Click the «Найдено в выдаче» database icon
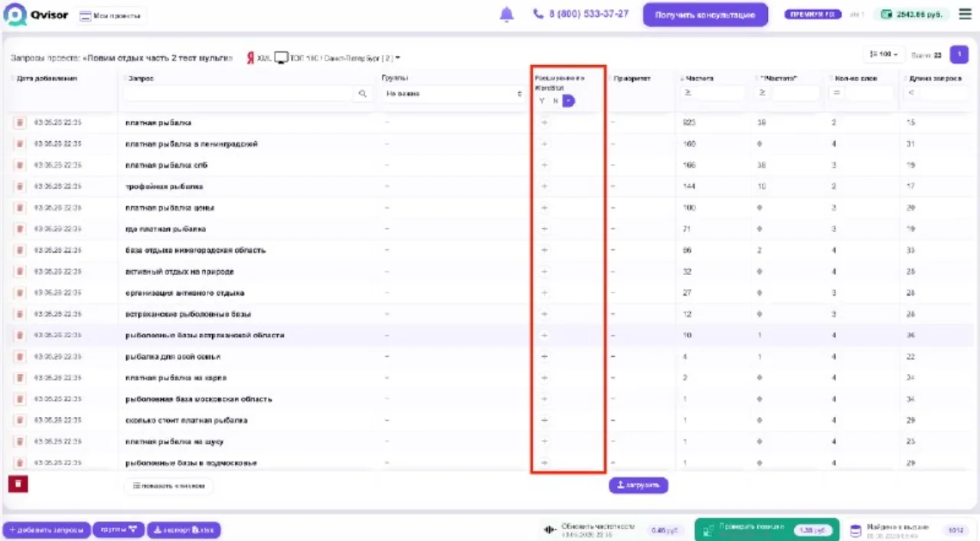The image size is (980, 541). coord(856,530)
